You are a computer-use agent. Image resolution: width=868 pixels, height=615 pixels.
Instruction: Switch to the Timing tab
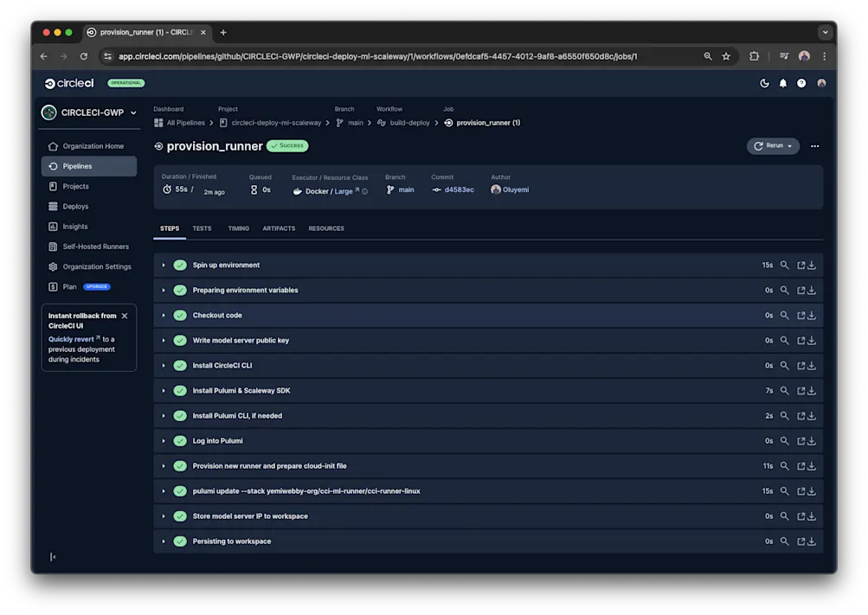click(239, 228)
